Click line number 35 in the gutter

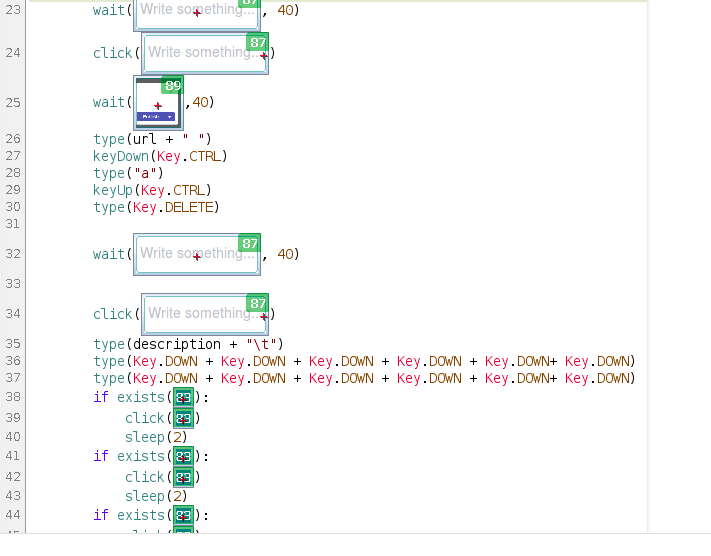pyautogui.click(x=13, y=344)
